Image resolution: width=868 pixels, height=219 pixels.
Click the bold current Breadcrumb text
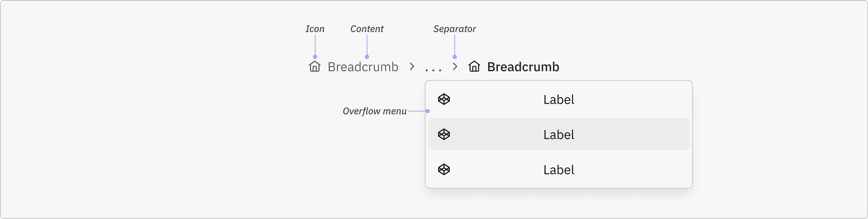pos(523,67)
